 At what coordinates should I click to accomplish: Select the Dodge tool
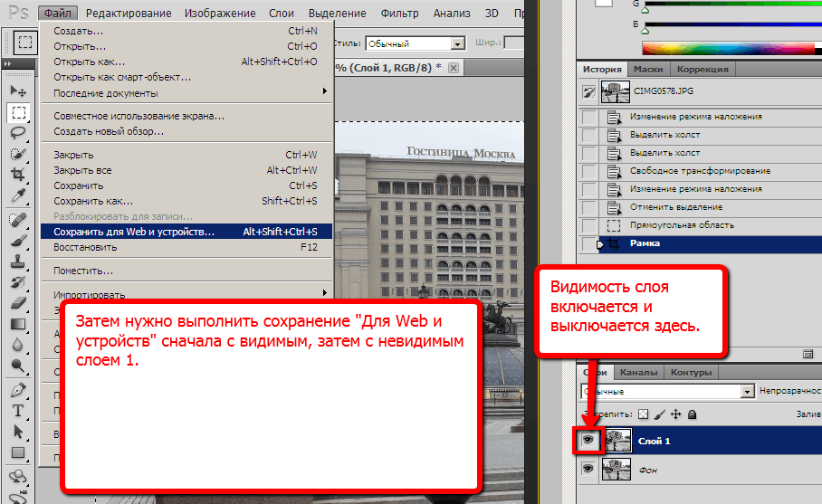click(18, 366)
